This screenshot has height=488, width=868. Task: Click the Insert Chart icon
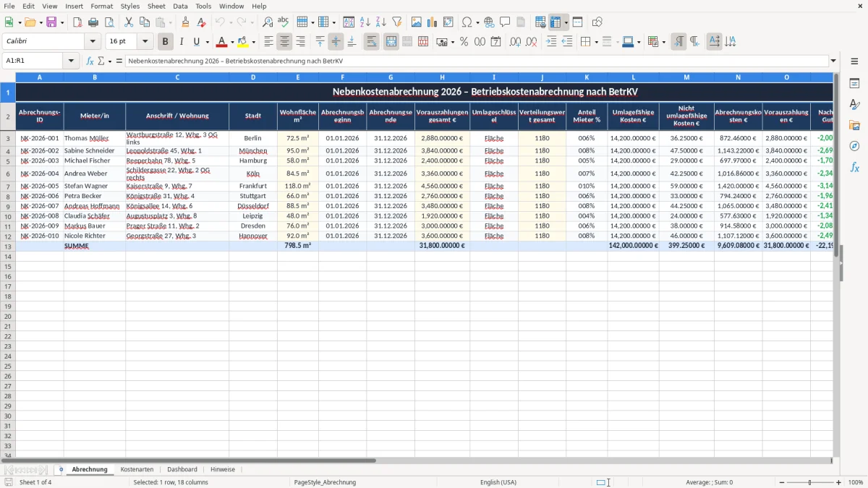tap(433, 22)
